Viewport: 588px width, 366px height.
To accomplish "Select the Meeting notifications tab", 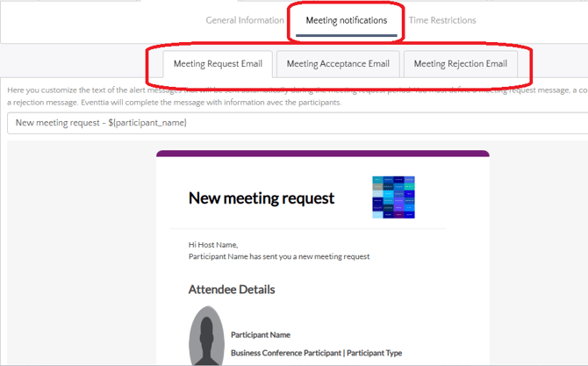I will [347, 20].
